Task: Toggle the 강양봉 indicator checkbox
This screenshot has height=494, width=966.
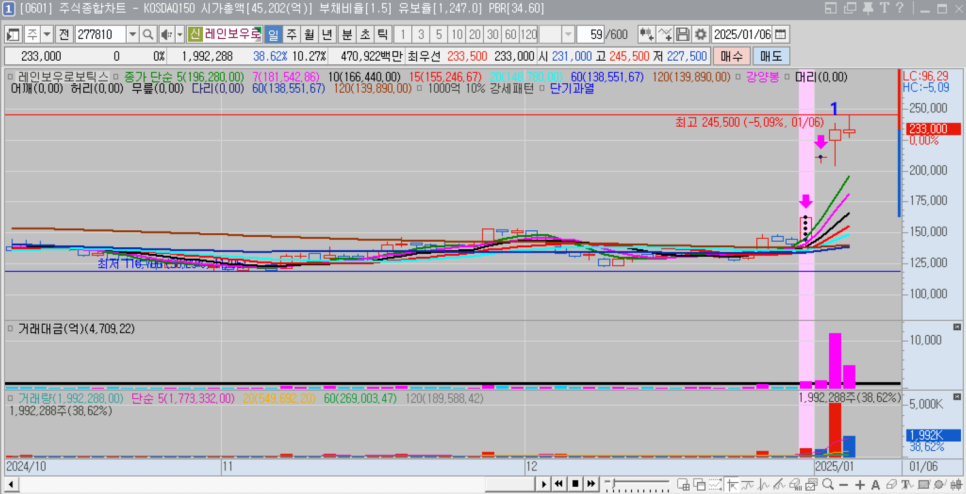Action: (x=739, y=78)
